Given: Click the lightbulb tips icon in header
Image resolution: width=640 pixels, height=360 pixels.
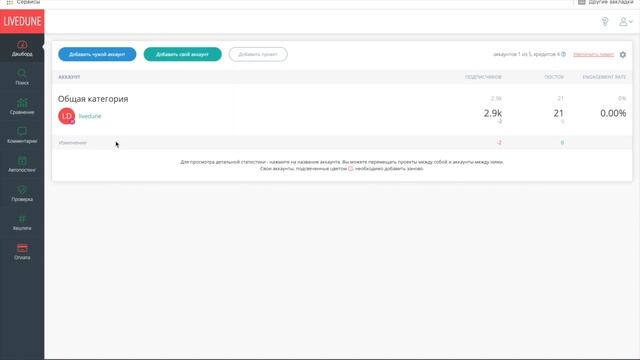Looking at the screenshot, I should (x=605, y=22).
